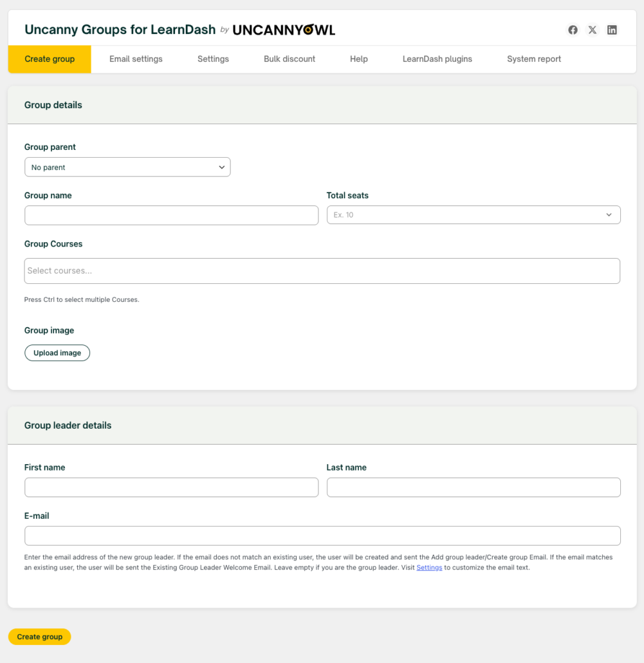
Task: Switch to the Create group tab
Action: point(50,59)
